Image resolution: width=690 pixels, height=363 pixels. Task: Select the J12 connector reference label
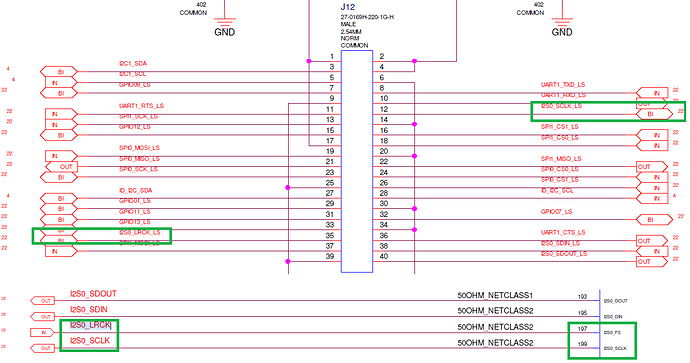pyautogui.click(x=348, y=7)
